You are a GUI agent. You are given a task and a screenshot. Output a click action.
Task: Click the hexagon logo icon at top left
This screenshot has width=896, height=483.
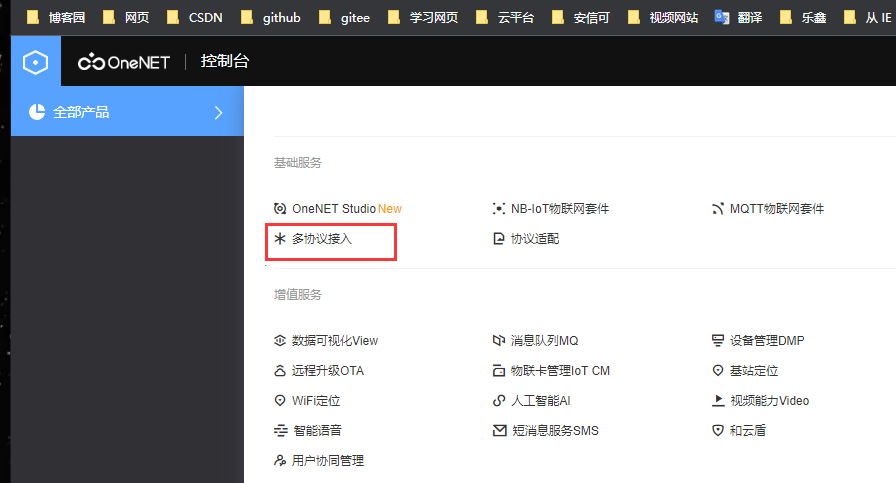tap(35, 62)
